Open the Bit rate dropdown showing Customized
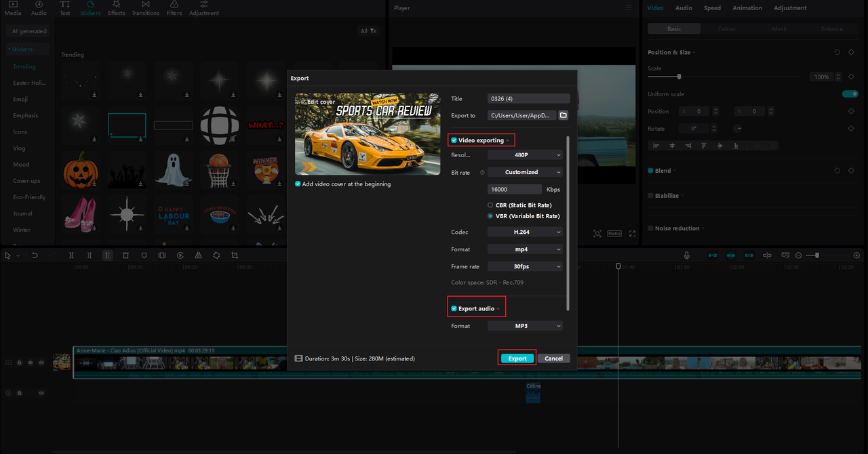This screenshot has height=454, width=868. [x=525, y=172]
